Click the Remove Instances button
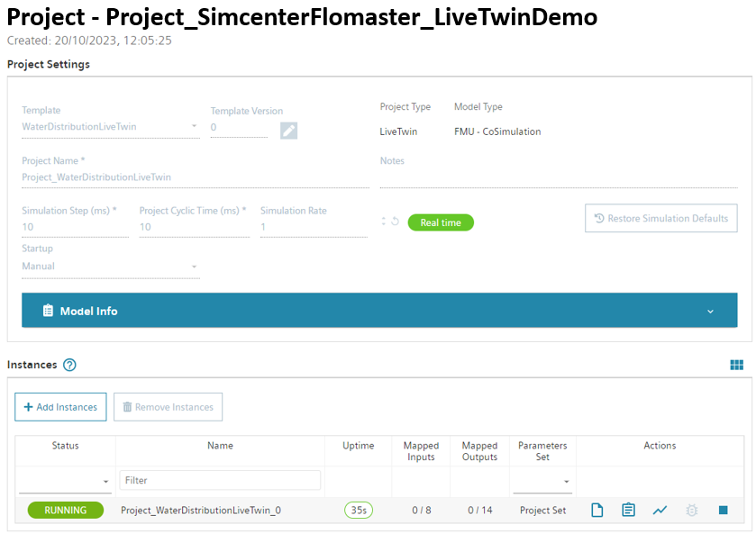Viewport: 756px width, 534px height. coord(168,407)
